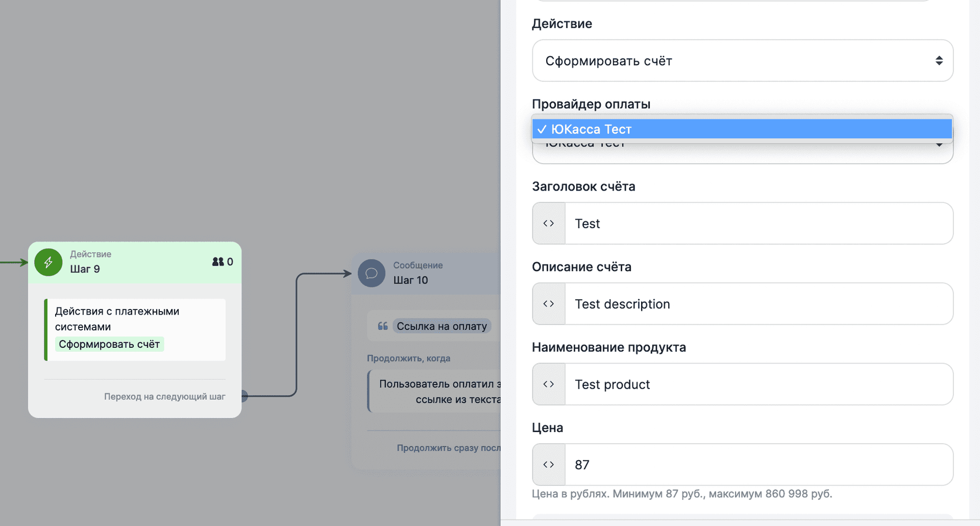Click variable brackets icon for Цена field
Image resolution: width=980 pixels, height=526 pixels.
[549, 464]
